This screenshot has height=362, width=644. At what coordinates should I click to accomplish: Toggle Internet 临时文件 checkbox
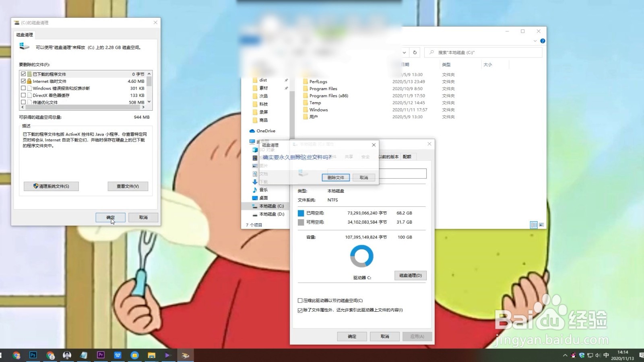click(23, 81)
